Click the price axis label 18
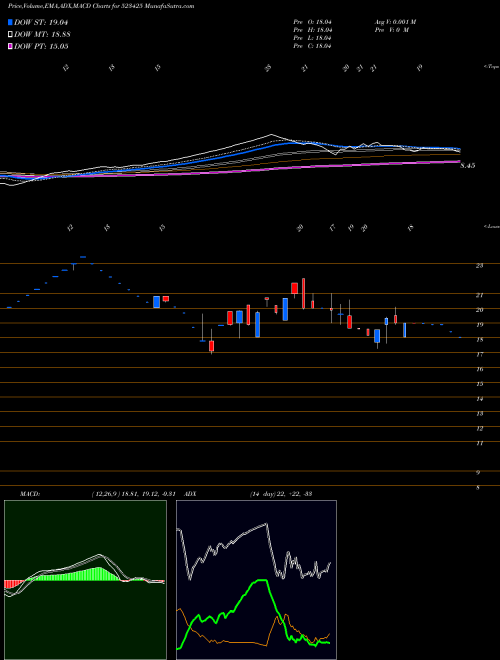The height and width of the screenshot is (660, 500). (479, 339)
